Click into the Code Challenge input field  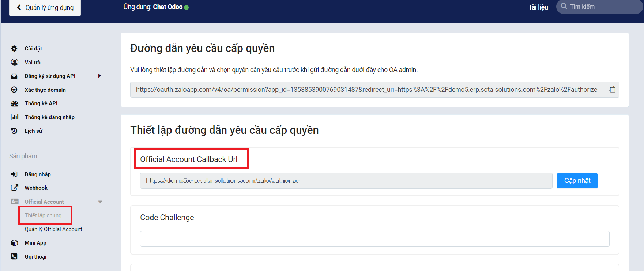click(x=374, y=239)
